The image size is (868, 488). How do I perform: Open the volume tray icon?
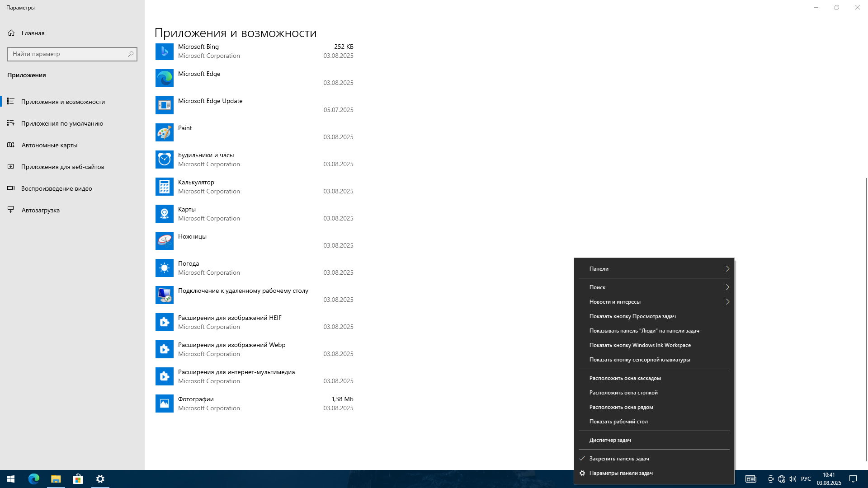pyautogui.click(x=793, y=479)
